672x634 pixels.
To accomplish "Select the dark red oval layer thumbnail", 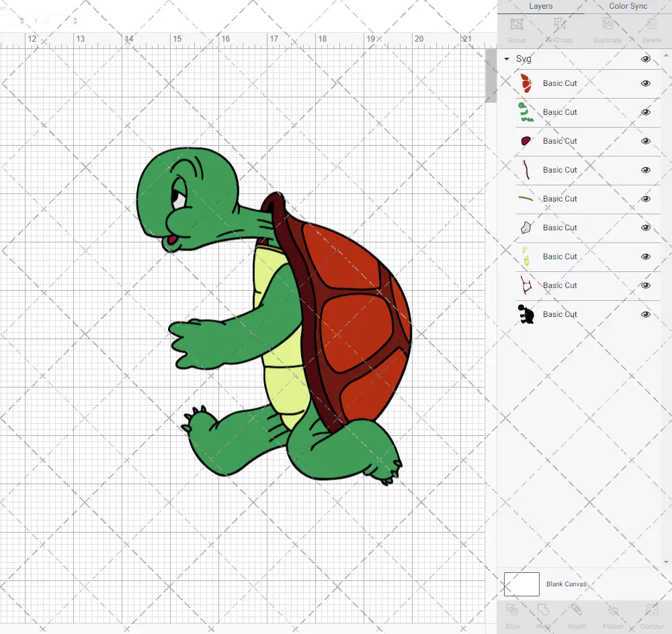I will click(x=526, y=141).
